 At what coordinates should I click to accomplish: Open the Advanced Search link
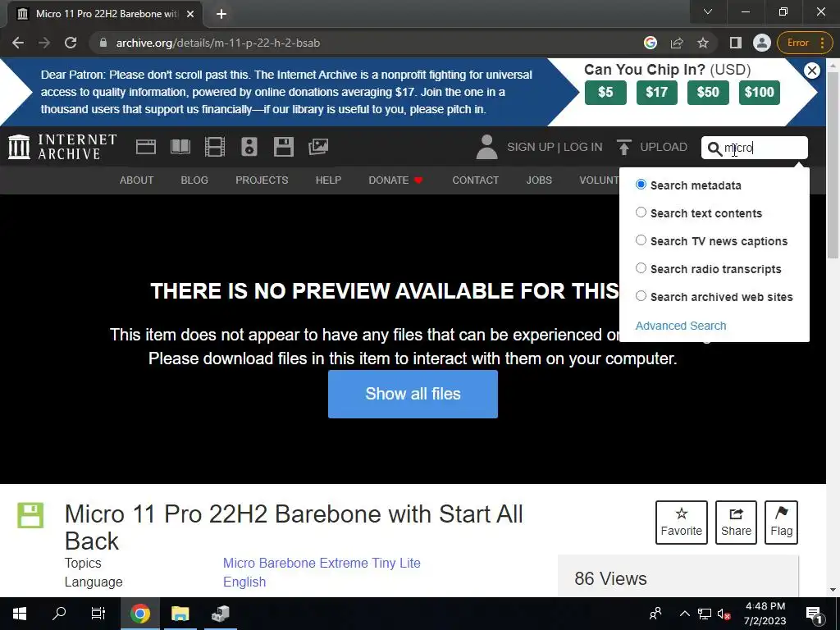click(681, 326)
